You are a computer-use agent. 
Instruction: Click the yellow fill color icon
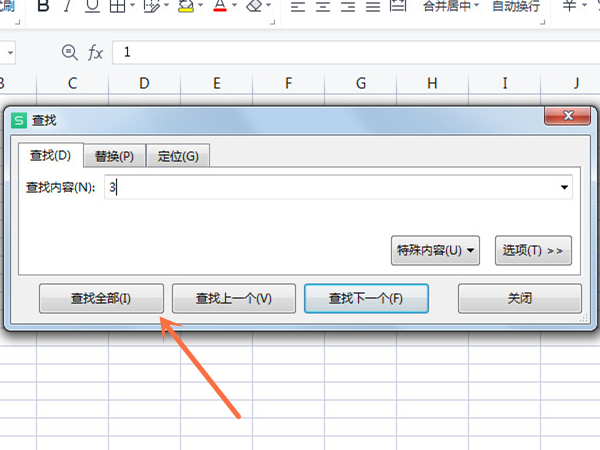click(x=186, y=6)
